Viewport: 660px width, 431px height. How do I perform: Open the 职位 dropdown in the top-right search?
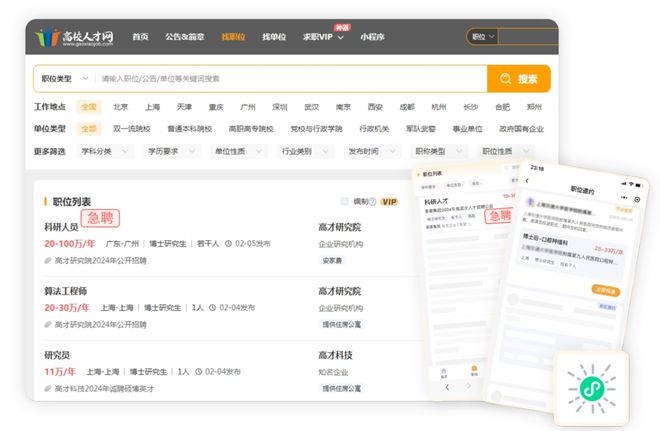483,37
